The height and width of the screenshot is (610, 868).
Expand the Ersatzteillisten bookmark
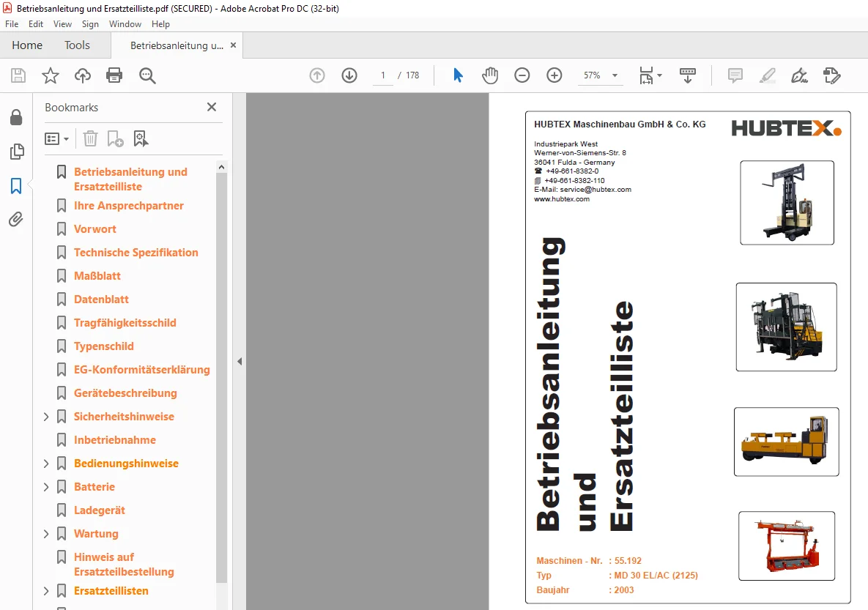click(x=46, y=591)
